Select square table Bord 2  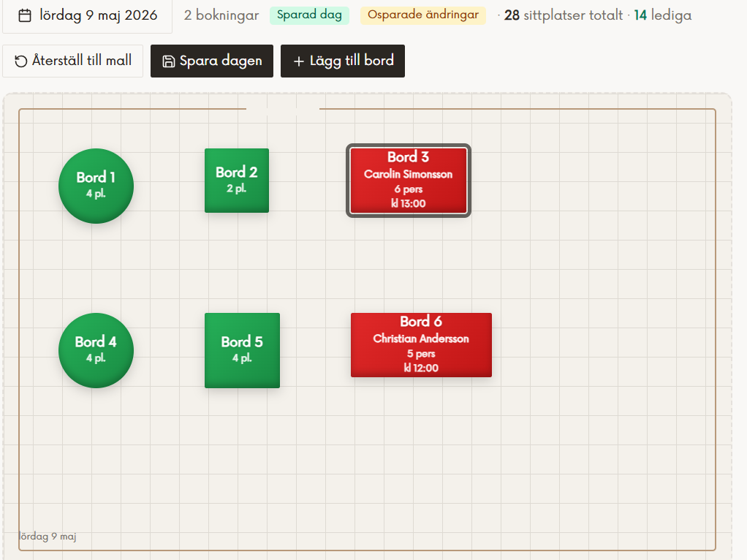click(237, 181)
